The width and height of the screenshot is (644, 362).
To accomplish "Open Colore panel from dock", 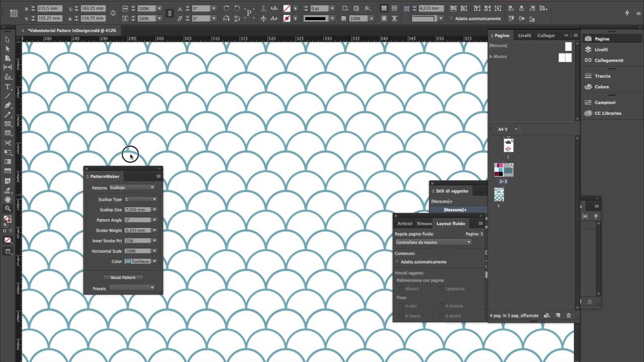I will 602,86.
